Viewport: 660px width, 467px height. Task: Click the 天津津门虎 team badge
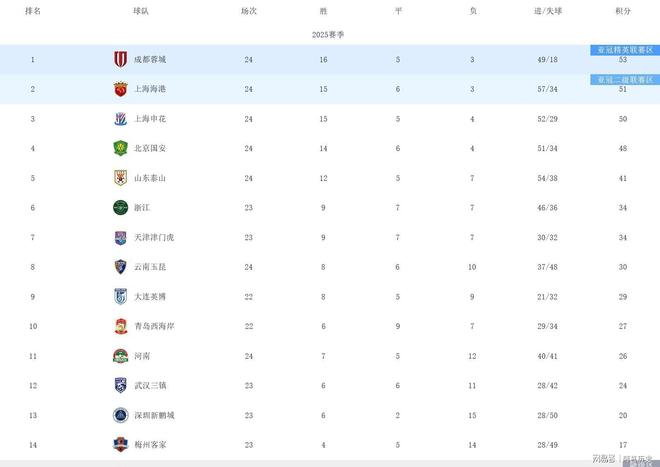pos(120,237)
